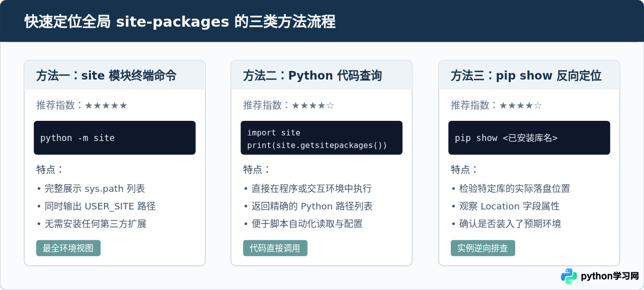Image resolution: width=644 pixels, height=290 pixels.
Task: Click 确认是否装入了预期环境 bullet
Action: click(506, 224)
